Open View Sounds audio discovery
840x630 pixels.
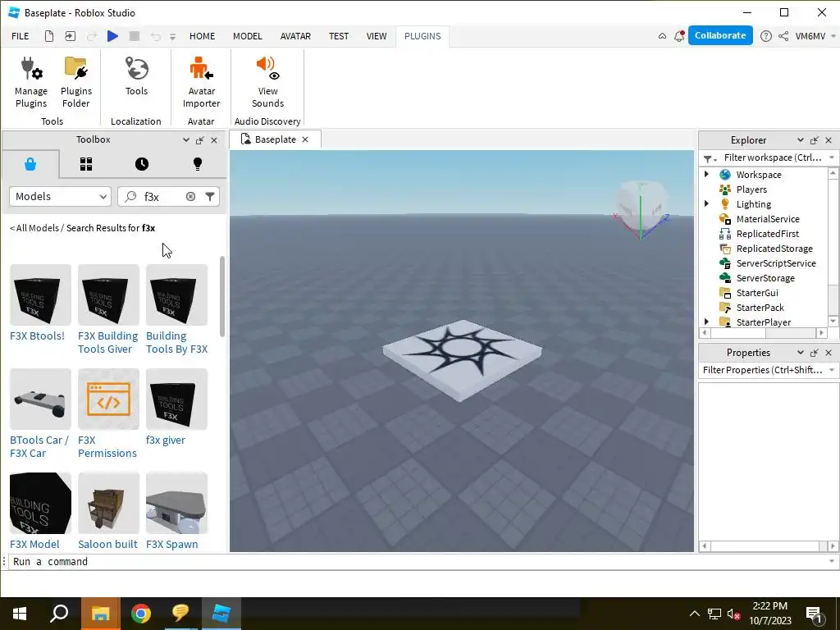(268, 82)
